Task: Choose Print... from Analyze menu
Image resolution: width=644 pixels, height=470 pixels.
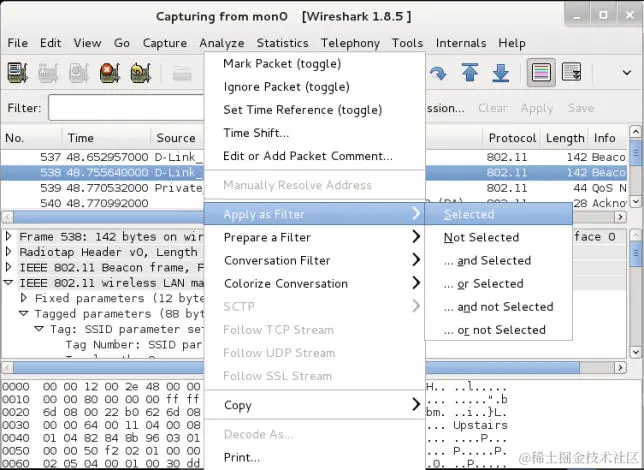Action: 315,457
